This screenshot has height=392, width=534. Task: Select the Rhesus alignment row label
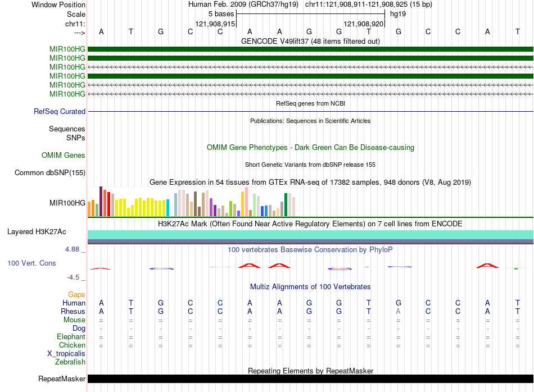(x=73, y=311)
